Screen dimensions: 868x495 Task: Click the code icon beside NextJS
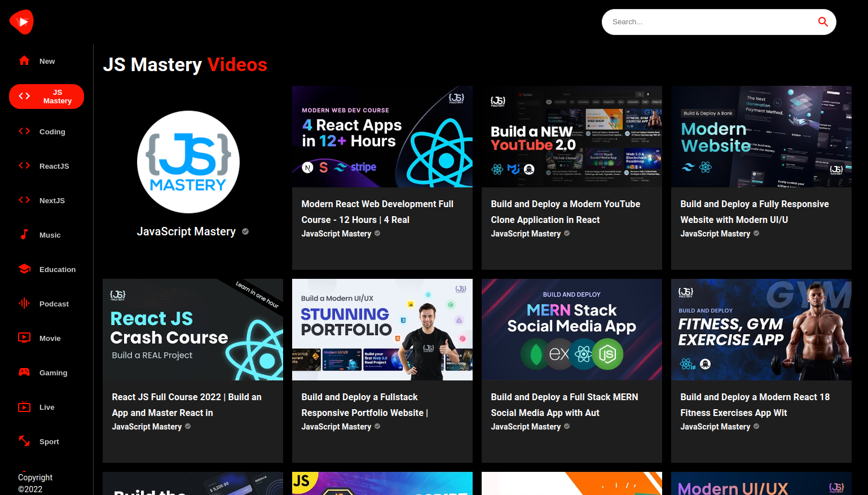(x=24, y=200)
